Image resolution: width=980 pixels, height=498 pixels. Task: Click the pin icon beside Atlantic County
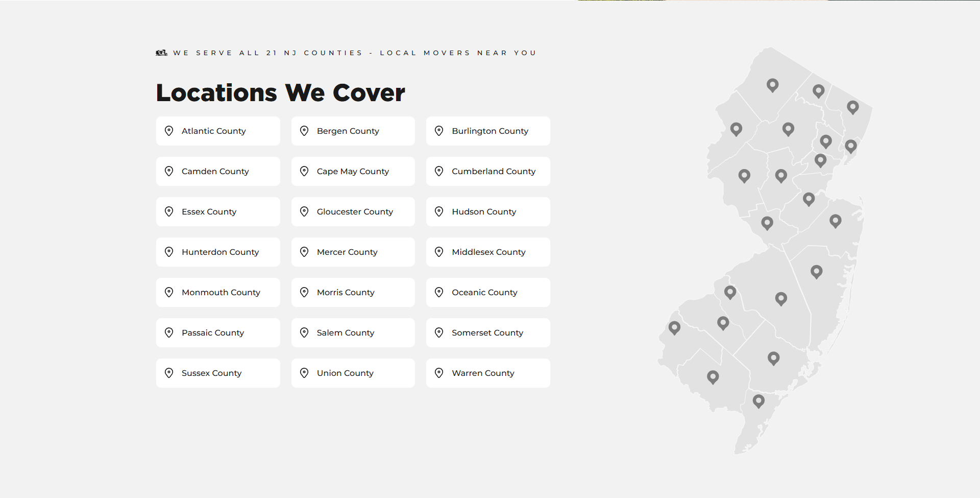169,131
